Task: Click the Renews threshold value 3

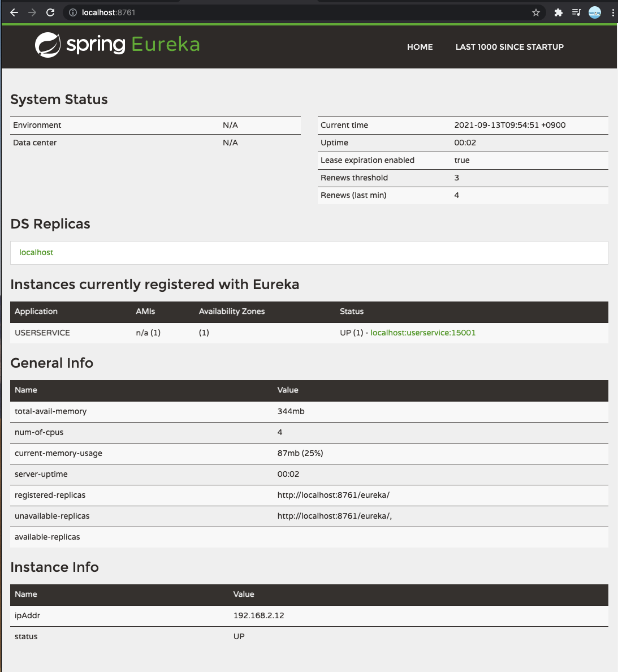Action: coord(456,178)
